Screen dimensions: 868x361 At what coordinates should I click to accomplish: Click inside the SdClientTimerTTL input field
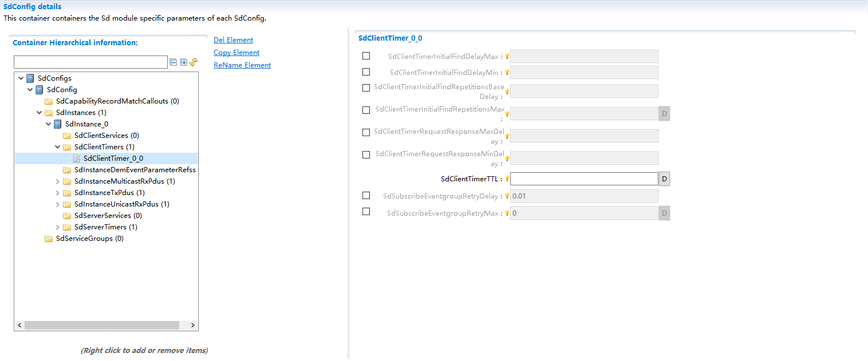(x=584, y=178)
